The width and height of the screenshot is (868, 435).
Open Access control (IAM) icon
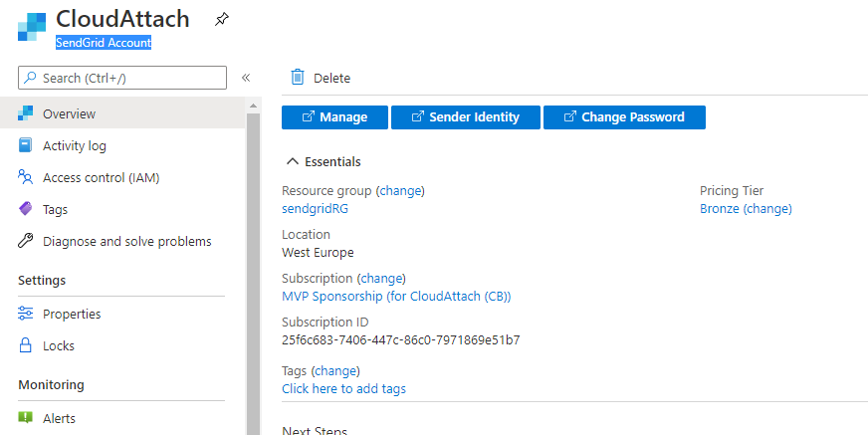point(26,177)
